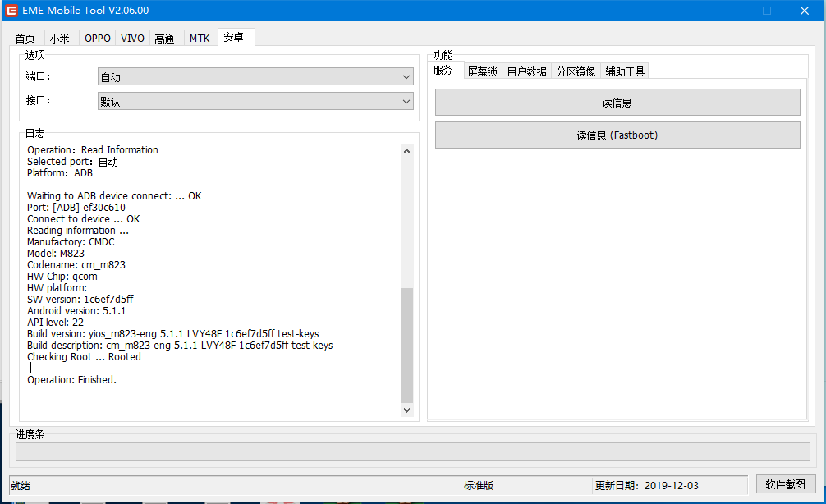Click the 'Checking Root ... Rooted' log line
Viewport: 826px width, 504px height.
[85, 357]
